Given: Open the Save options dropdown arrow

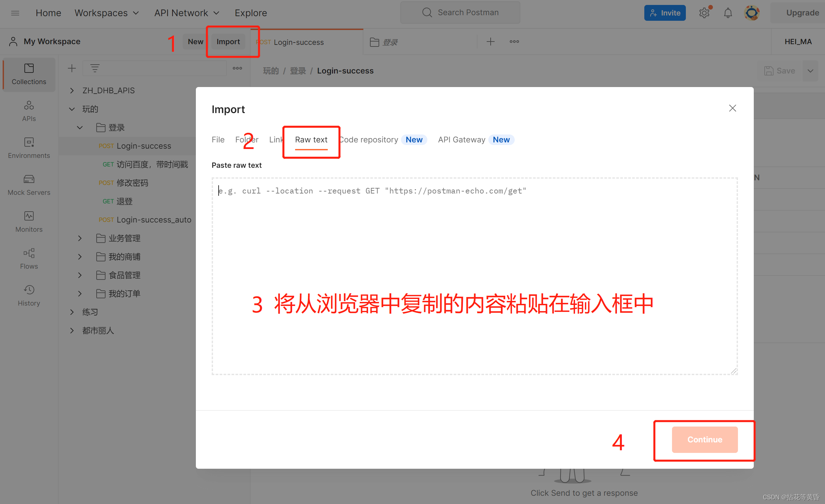Looking at the screenshot, I should click(810, 71).
